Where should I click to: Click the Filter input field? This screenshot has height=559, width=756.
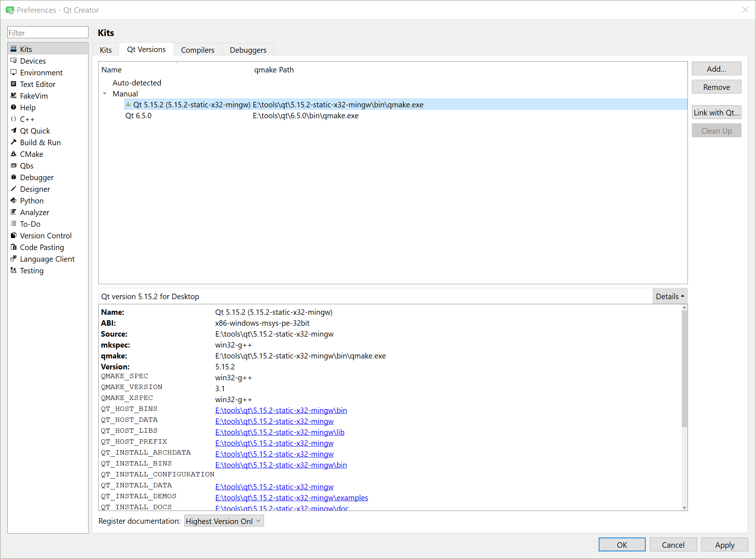point(48,32)
